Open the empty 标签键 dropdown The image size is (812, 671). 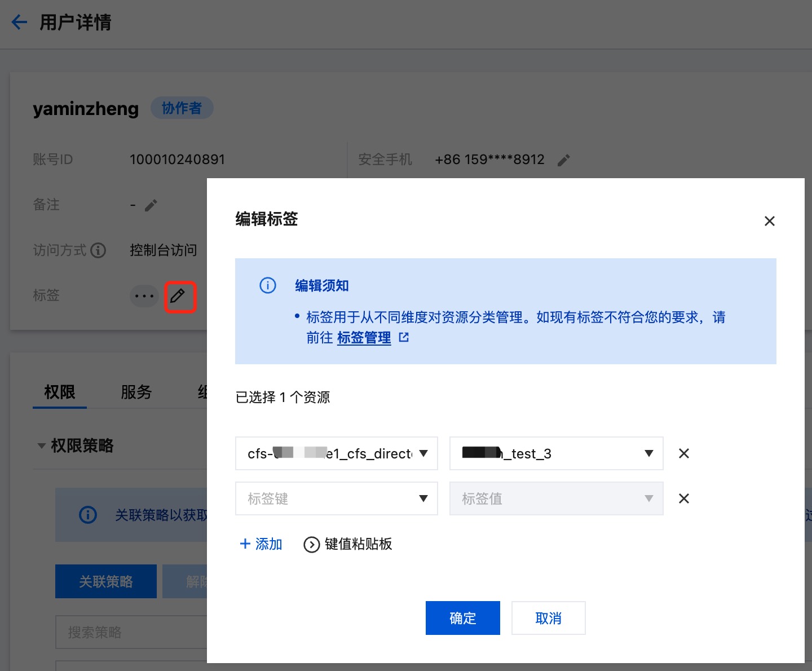click(x=337, y=498)
